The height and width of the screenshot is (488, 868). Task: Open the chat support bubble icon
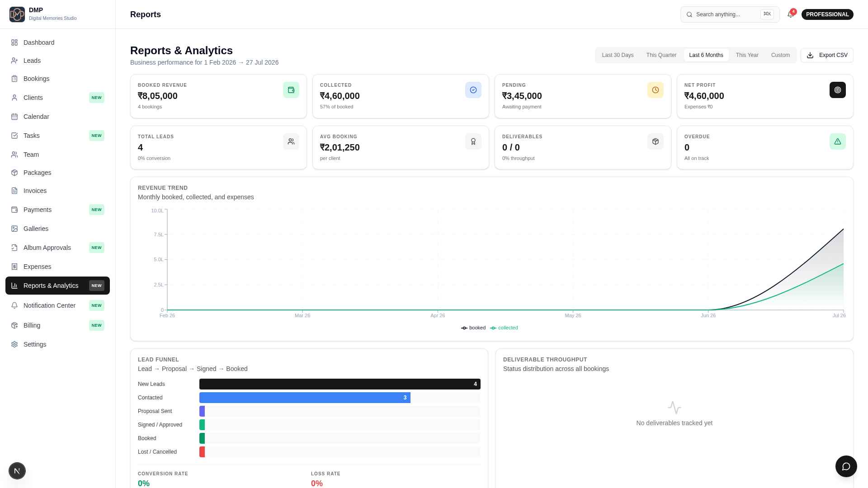(846, 466)
